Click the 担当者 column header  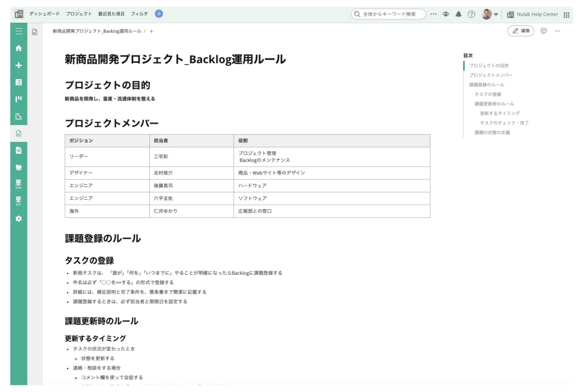191,141
